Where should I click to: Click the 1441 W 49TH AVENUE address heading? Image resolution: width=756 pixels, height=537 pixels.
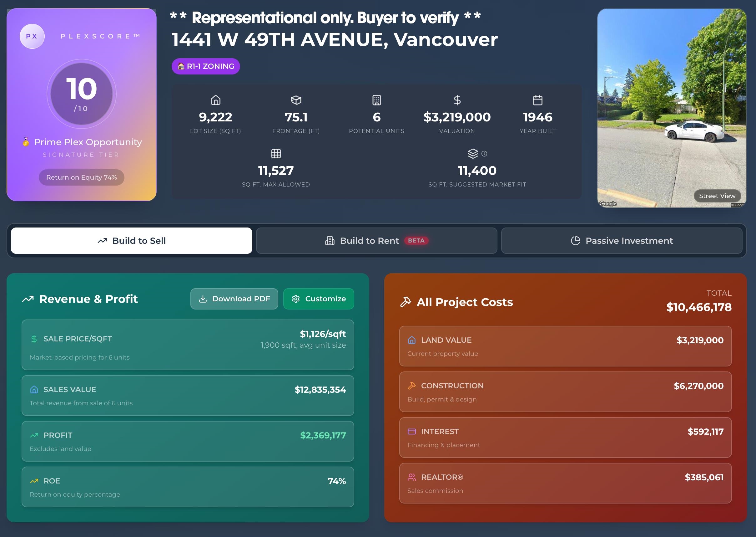tap(334, 40)
